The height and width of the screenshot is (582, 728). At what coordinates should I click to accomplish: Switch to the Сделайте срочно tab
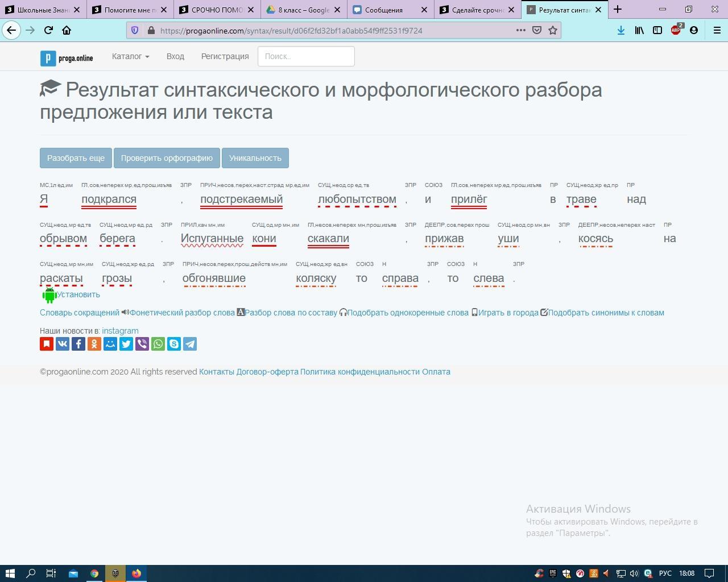pyautogui.click(x=478, y=10)
